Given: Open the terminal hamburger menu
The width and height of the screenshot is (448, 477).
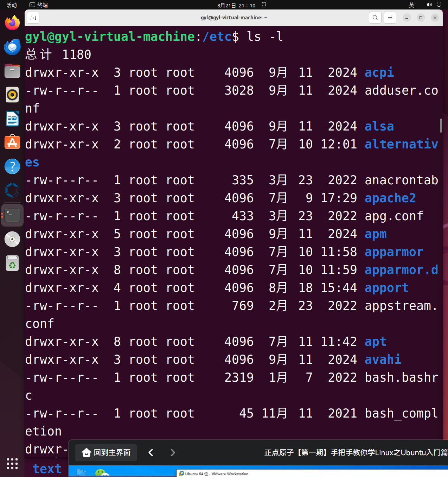Looking at the screenshot, I should pos(390,18).
